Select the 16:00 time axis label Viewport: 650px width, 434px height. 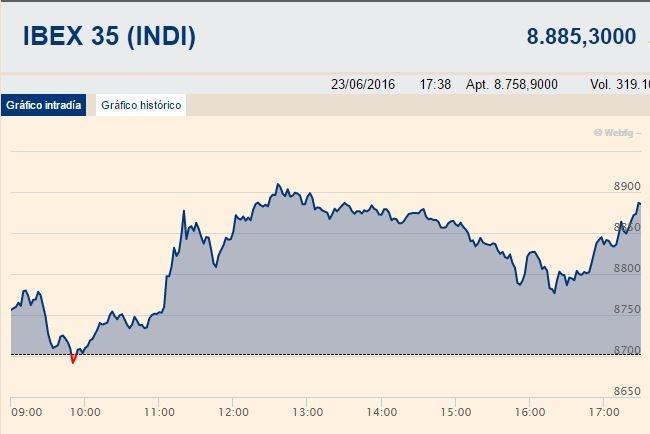pos(530,412)
